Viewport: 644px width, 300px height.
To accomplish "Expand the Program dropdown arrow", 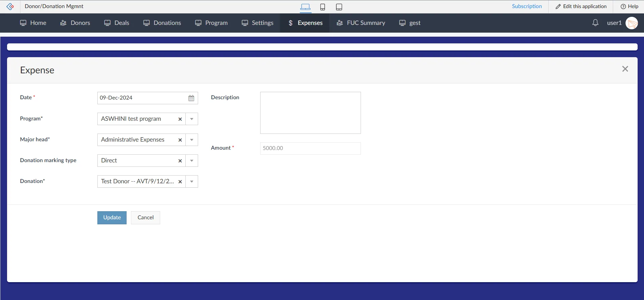I will click(x=192, y=119).
